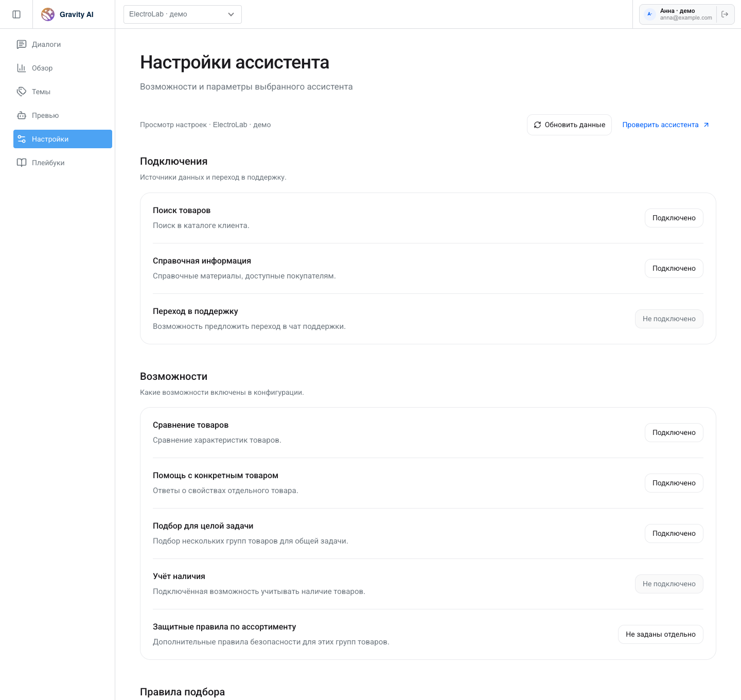Click the Превью robot icon
This screenshot has height=700, width=741.
coord(22,115)
